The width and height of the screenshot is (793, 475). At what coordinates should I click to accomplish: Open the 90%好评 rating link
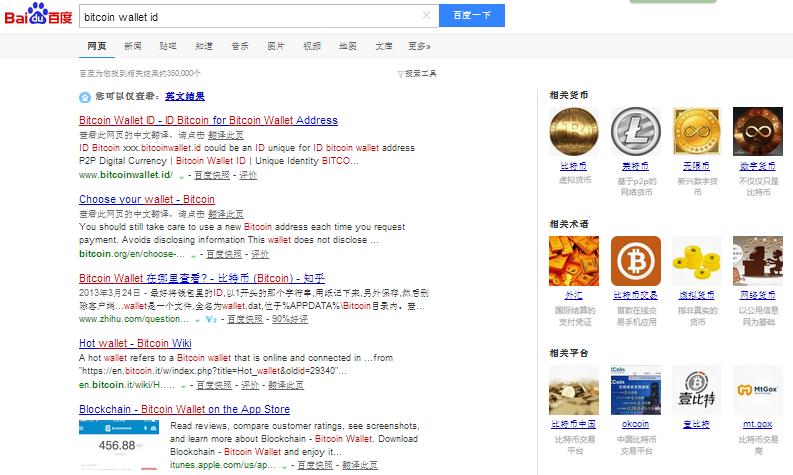point(290,319)
